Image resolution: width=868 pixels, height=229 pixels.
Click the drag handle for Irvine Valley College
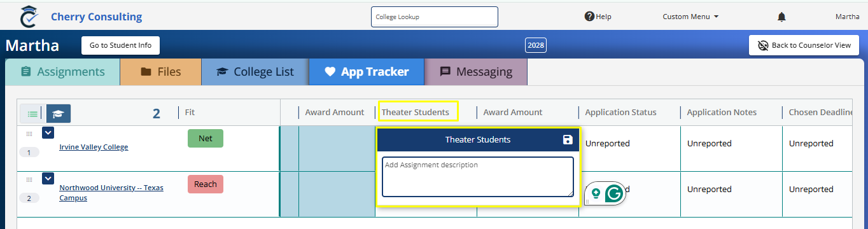pos(29,134)
